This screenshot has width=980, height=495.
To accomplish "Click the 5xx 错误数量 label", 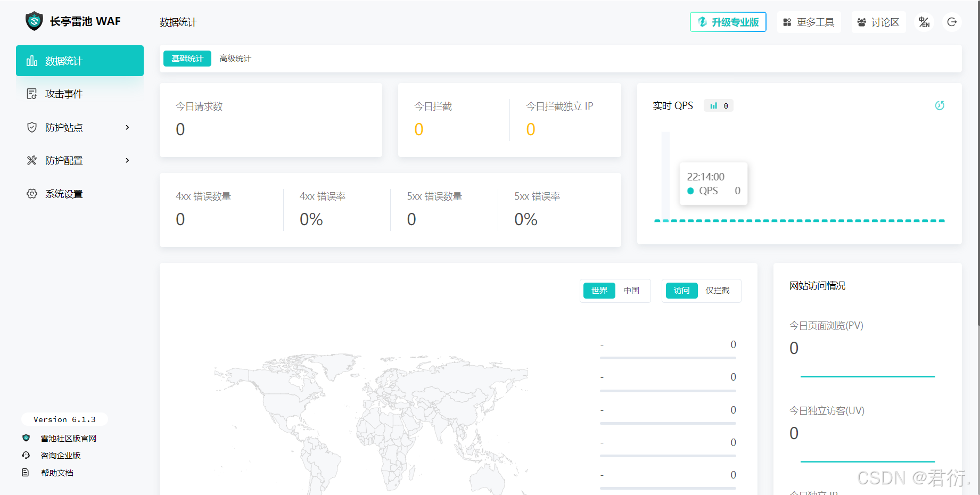I will (x=434, y=196).
